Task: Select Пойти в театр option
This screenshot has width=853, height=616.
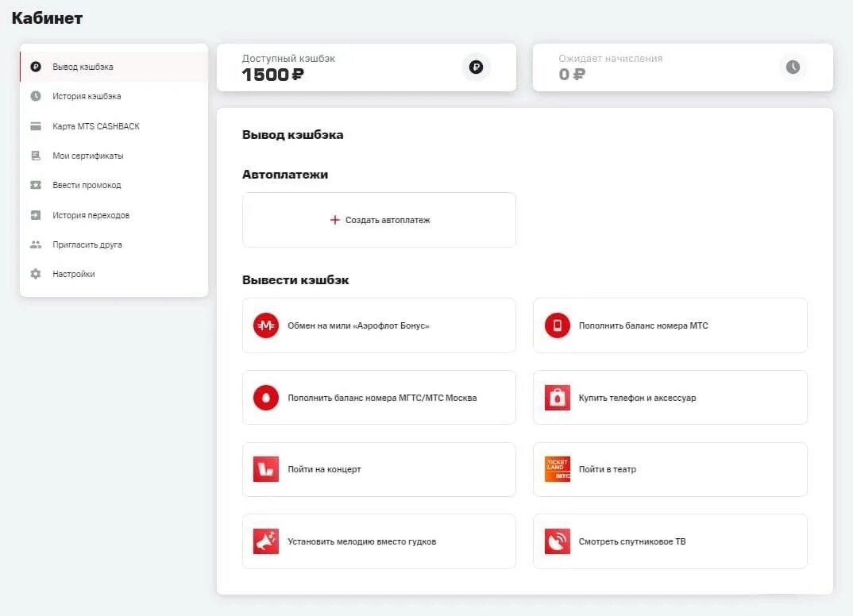Action: [x=670, y=469]
